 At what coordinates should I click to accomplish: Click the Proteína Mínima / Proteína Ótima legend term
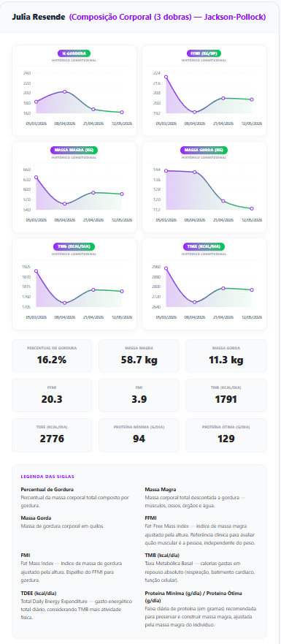(193, 596)
